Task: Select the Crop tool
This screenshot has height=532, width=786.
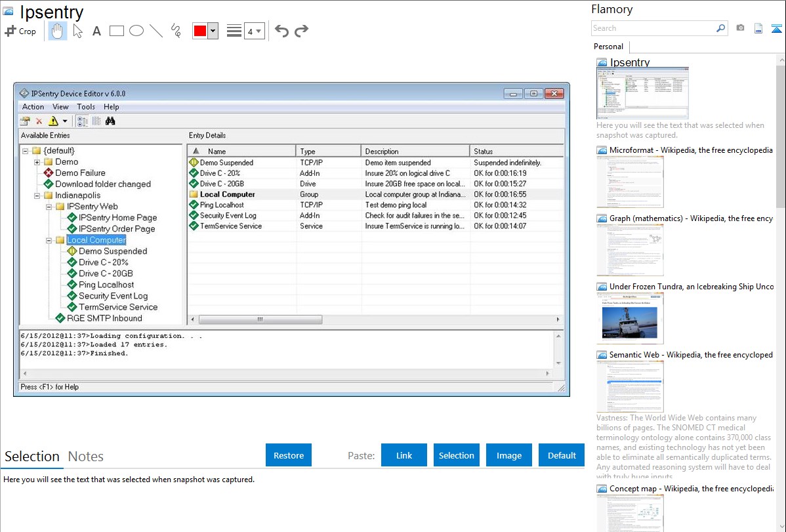Action: point(21,31)
